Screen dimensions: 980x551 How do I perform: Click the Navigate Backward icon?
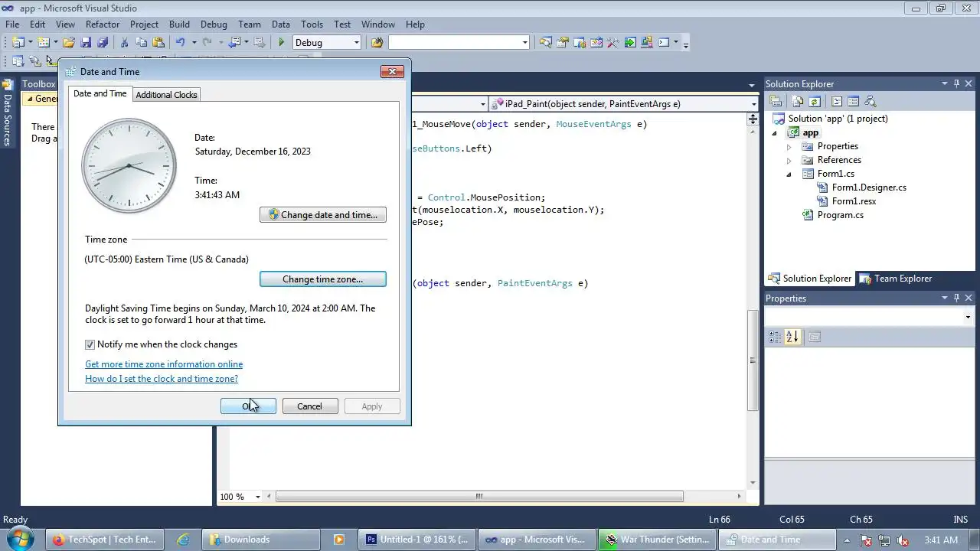tap(234, 43)
